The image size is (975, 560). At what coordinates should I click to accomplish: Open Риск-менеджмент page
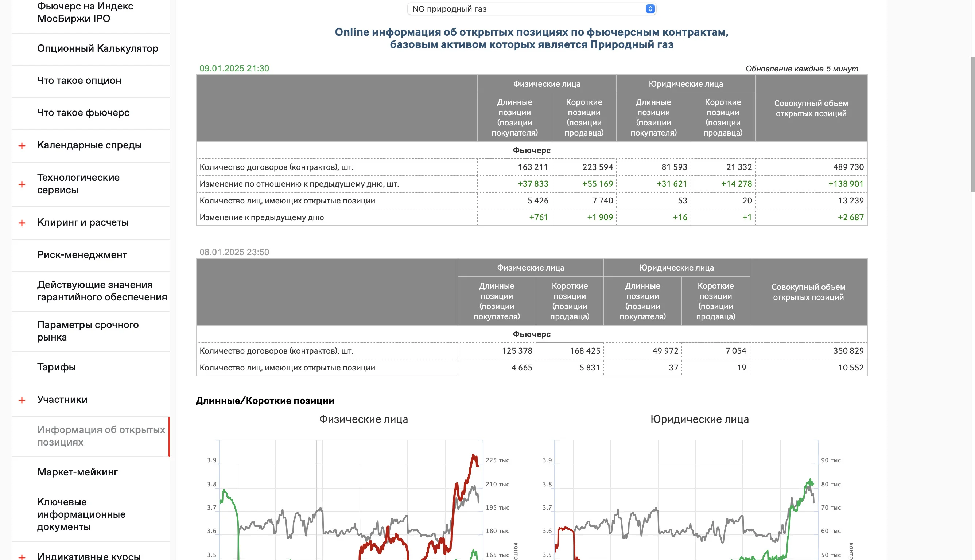click(82, 254)
